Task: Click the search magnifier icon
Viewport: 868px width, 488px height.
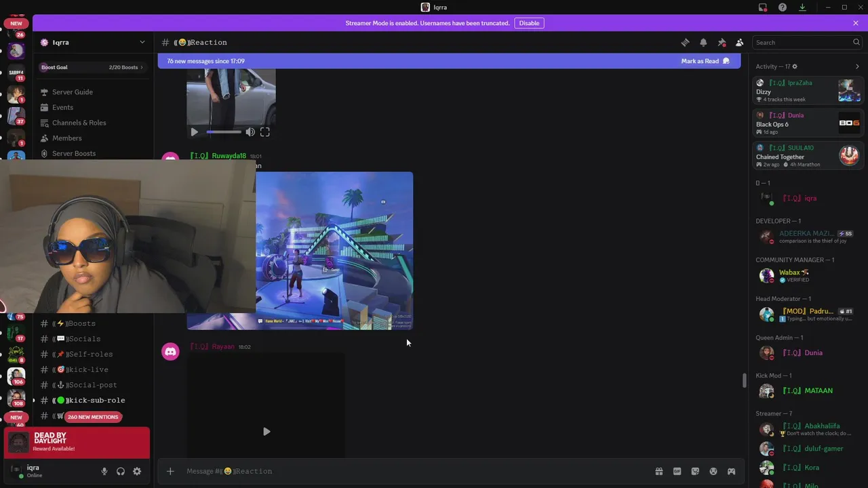Action: [856, 42]
